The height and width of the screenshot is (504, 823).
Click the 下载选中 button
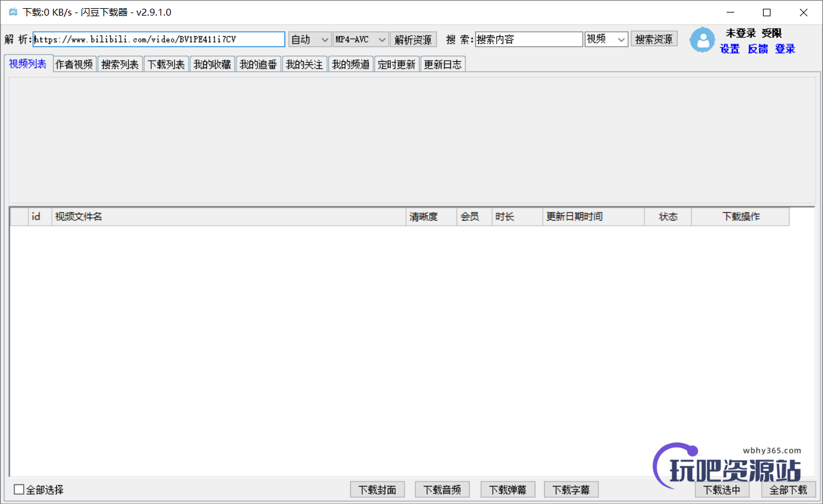722,490
